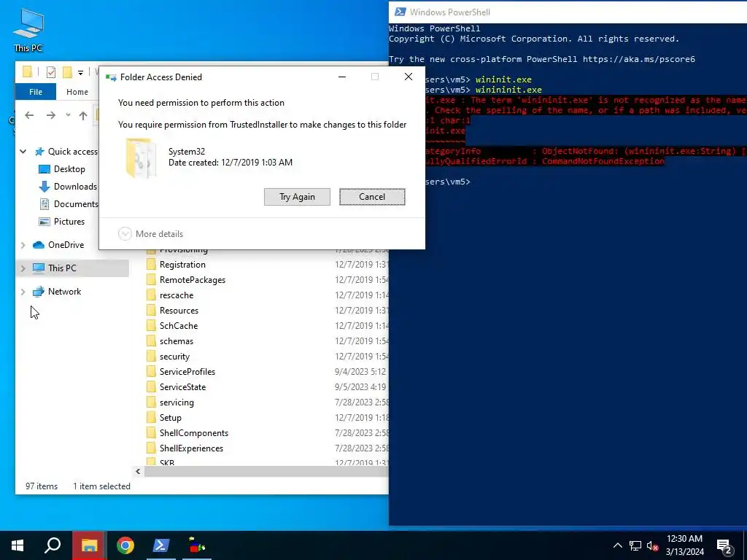Select the RemotePackages folder

193,280
